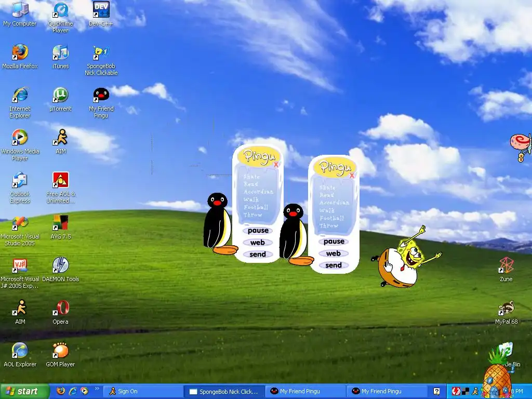Select the µTorrent desktop shortcut
Image resolution: width=532 pixels, height=399 pixels.
click(x=60, y=99)
